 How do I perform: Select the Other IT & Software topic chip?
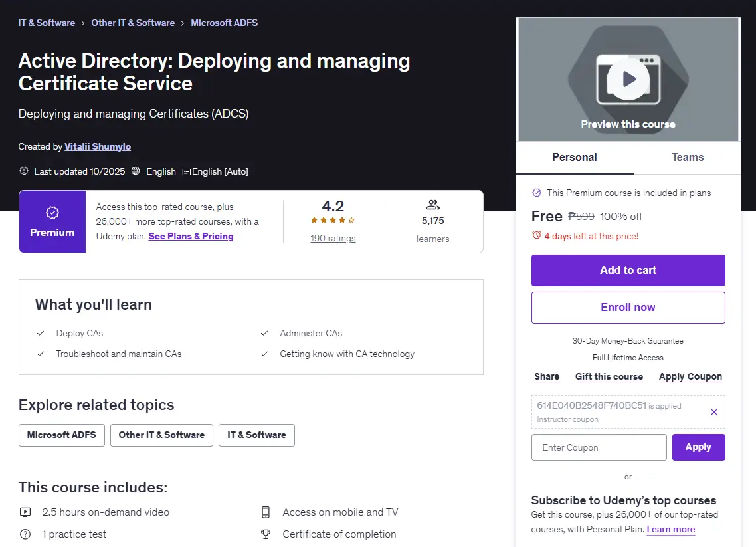(161, 435)
